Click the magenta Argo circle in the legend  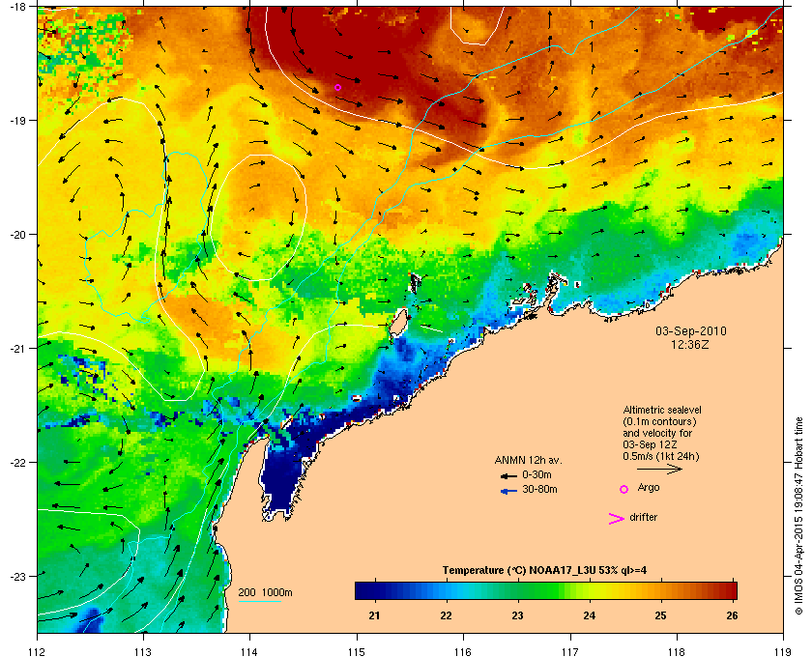tap(624, 489)
